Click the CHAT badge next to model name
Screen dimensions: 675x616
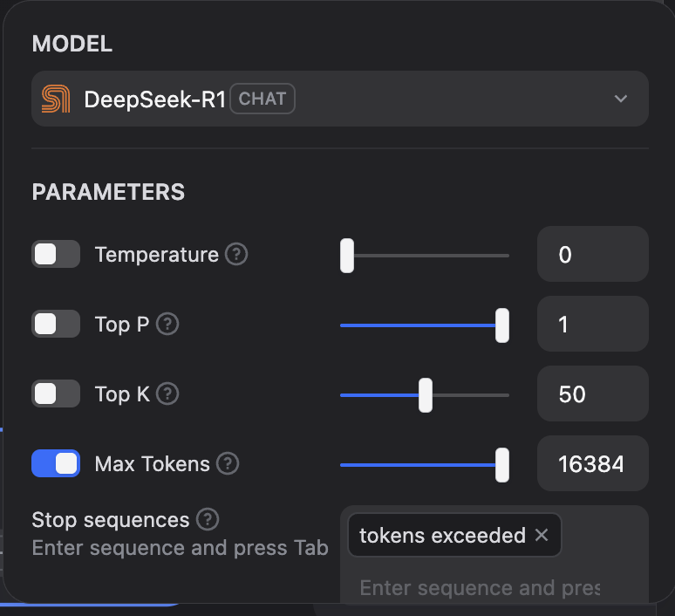[262, 99]
